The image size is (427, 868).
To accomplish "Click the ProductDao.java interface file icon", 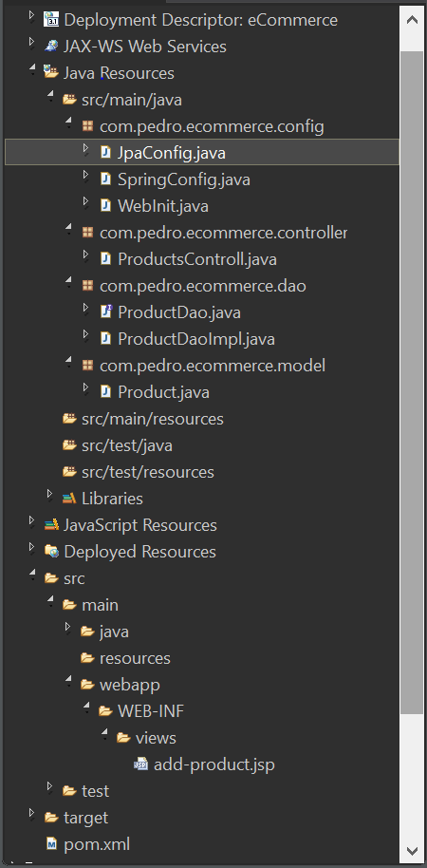I will point(105,312).
